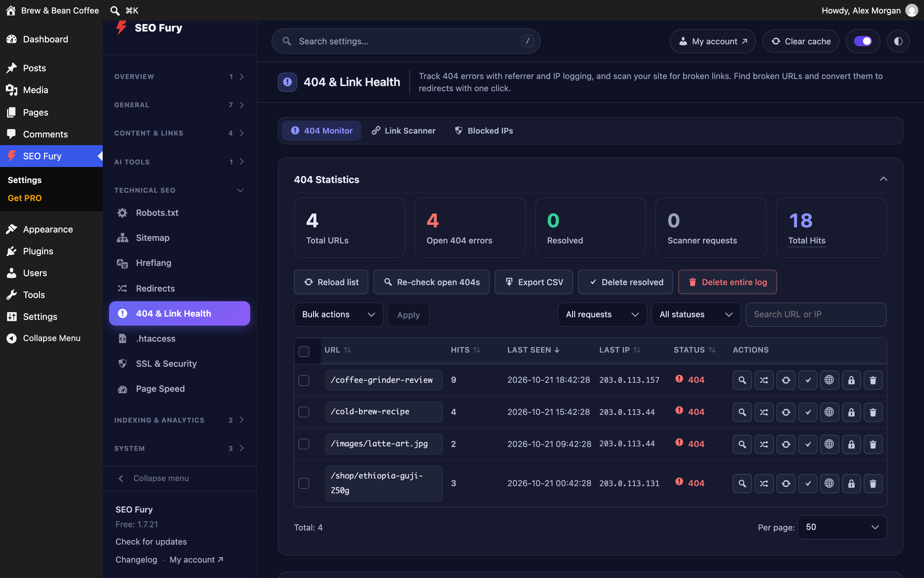Open the Bulk actions dropdown

(338, 315)
